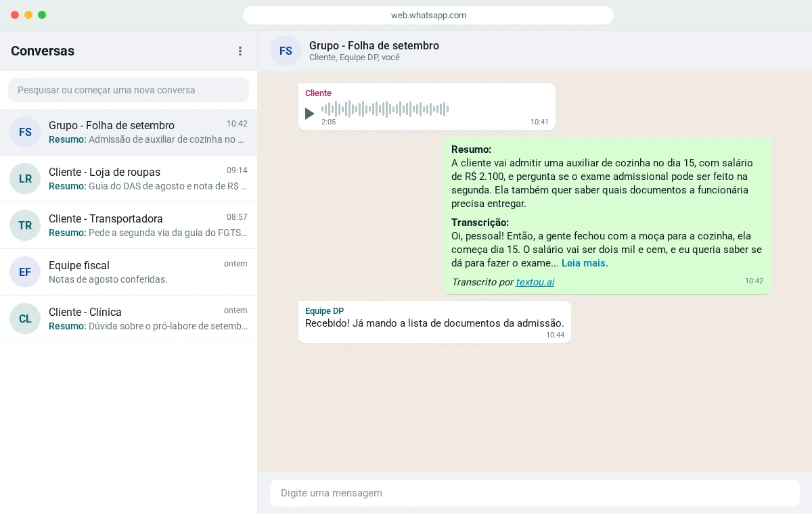Screen dimensions: 812x514
Task: Open the Cliente - Clínica conversation
Action: click(x=129, y=319)
